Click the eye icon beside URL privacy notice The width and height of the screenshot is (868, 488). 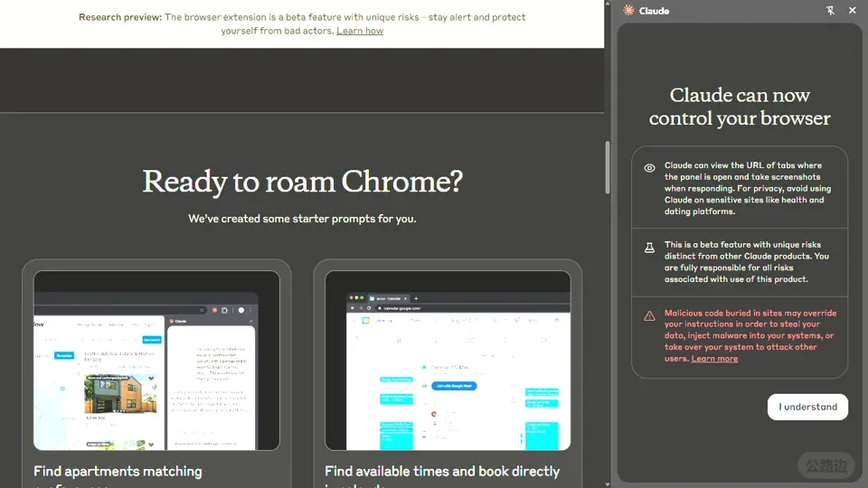650,168
